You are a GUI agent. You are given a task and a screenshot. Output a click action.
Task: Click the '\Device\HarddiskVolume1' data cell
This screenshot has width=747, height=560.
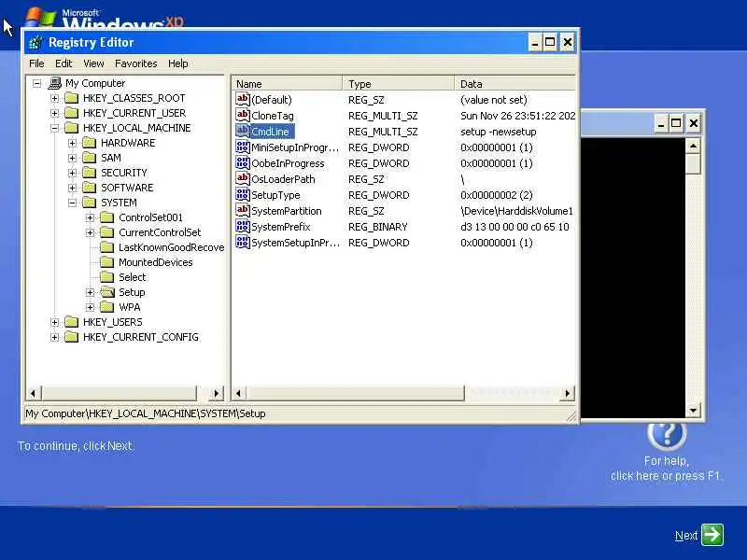coord(516,211)
